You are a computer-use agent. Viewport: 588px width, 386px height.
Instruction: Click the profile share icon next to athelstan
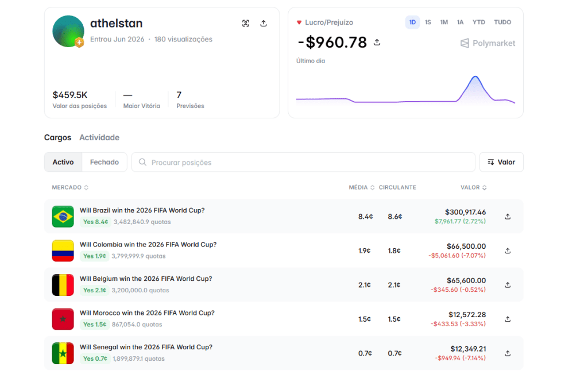click(264, 23)
